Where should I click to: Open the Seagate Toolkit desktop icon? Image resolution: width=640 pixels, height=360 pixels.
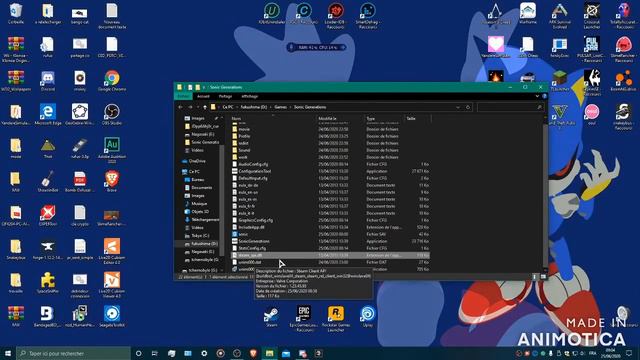pyautogui.click(x=112, y=317)
